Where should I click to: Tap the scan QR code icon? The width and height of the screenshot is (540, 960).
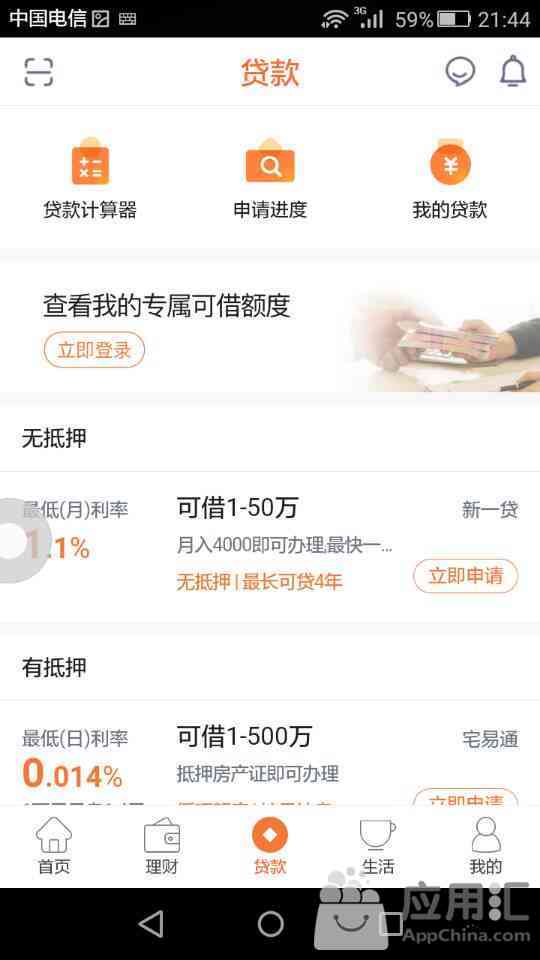(39, 72)
